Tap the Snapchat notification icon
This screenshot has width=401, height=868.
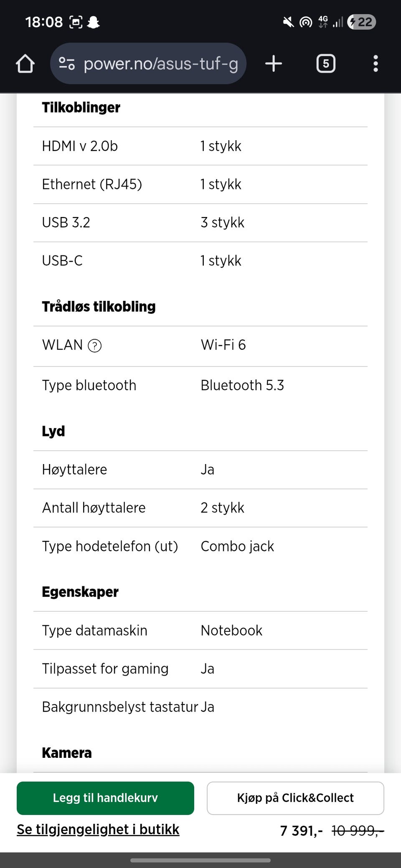click(93, 22)
